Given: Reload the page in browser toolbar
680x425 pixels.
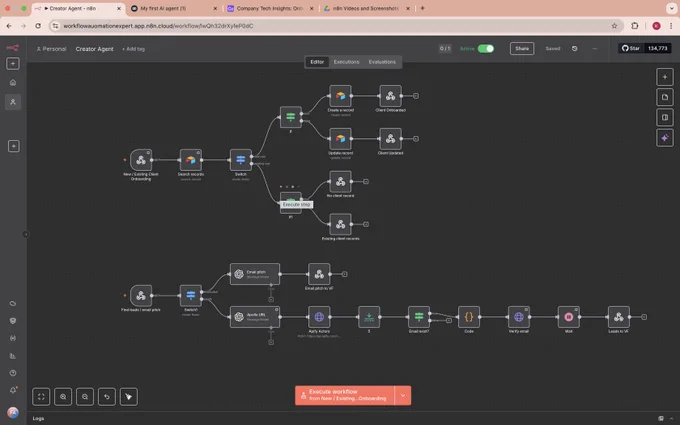Looking at the screenshot, I should pyautogui.click(x=38, y=26).
